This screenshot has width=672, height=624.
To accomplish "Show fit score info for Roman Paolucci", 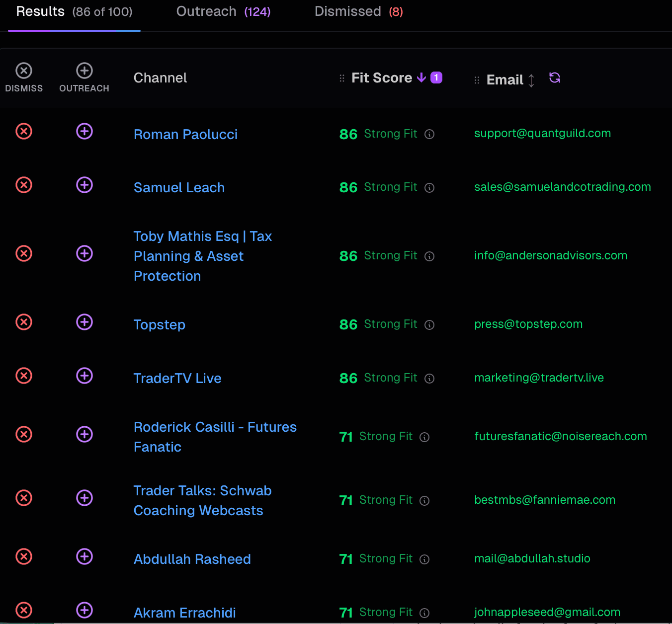I will coord(429,134).
